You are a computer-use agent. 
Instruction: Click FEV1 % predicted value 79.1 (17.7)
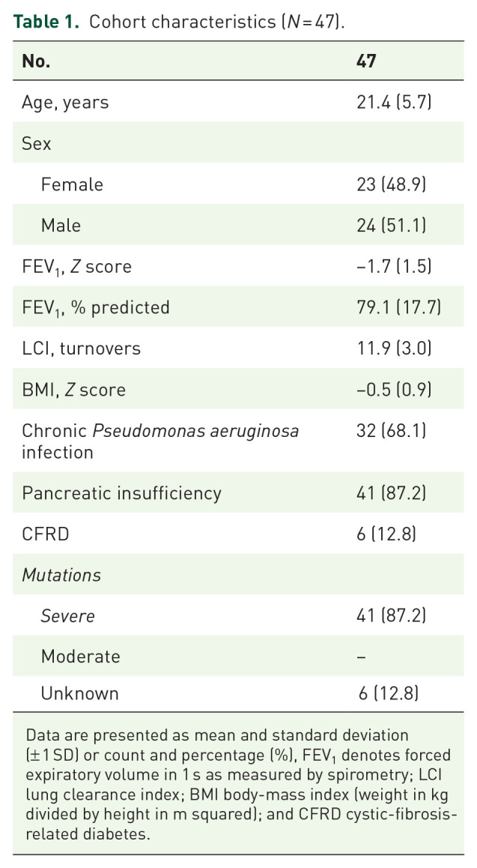click(399, 307)
